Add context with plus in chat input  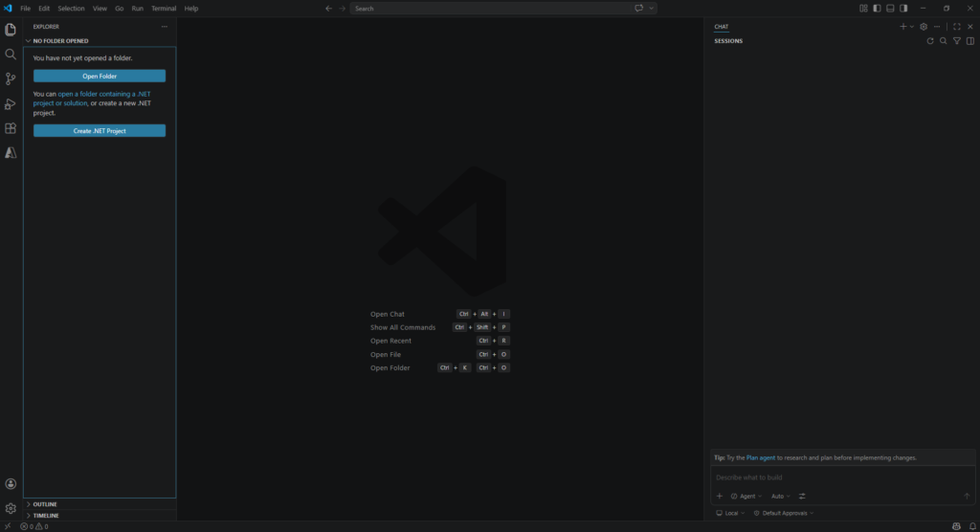click(x=720, y=497)
